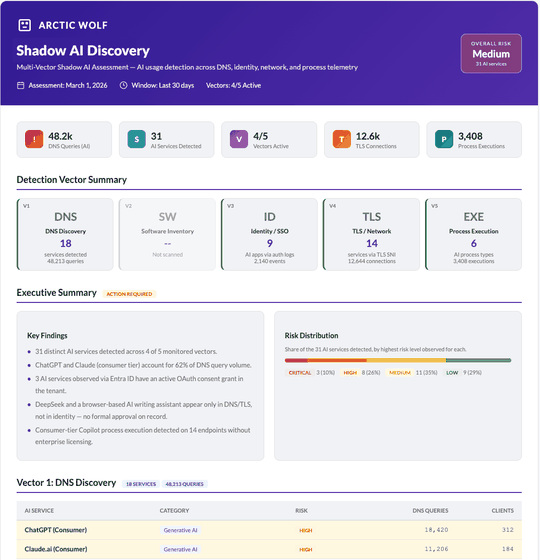Select the 48.2k DNS Queries card
This screenshot has height=560, width=540.
[64, 139]
